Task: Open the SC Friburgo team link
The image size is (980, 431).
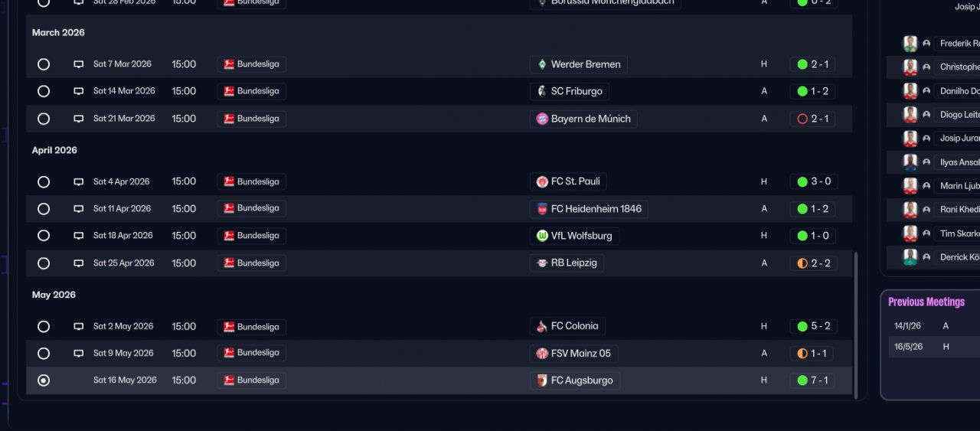Action: coord(576,91)
